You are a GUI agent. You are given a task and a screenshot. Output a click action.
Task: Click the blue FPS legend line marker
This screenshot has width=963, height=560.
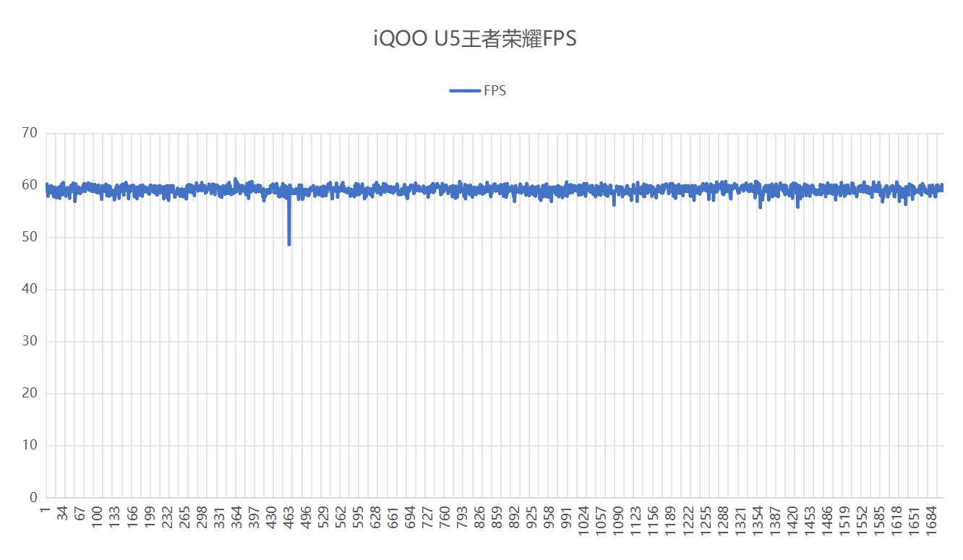(464, 90)
